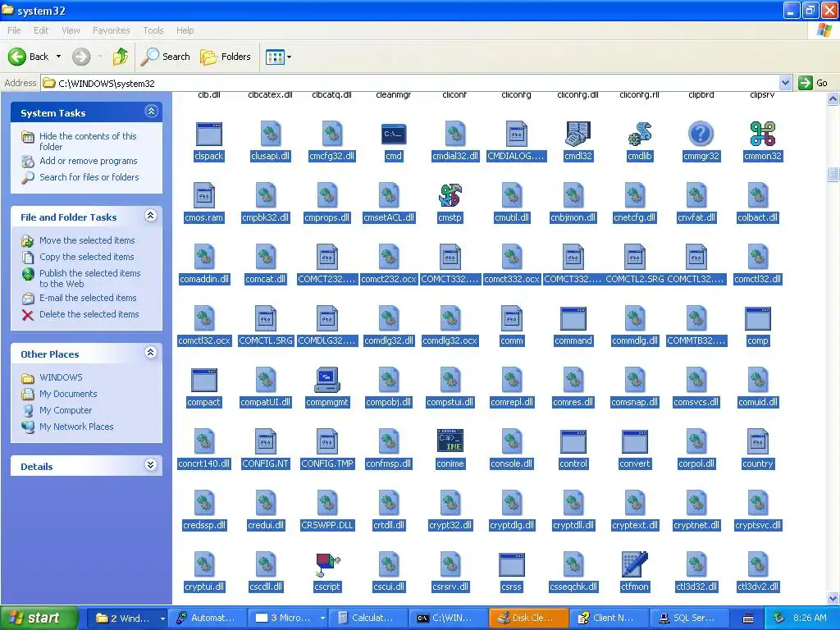The image size is (840, 630).
Task: Switch to Disk Cleanup taskbar button
Action: click(527, 619)
